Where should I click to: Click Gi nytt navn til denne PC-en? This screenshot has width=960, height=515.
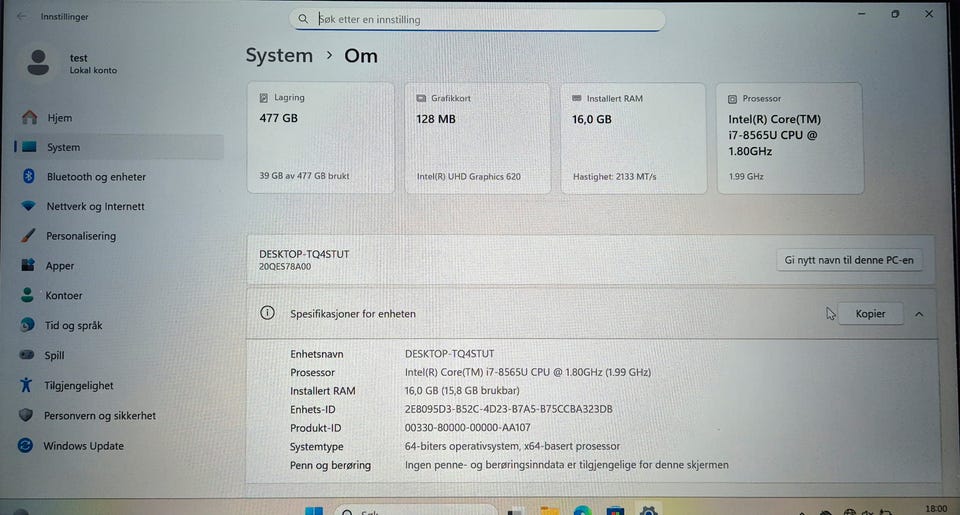(x=849, y=260)
